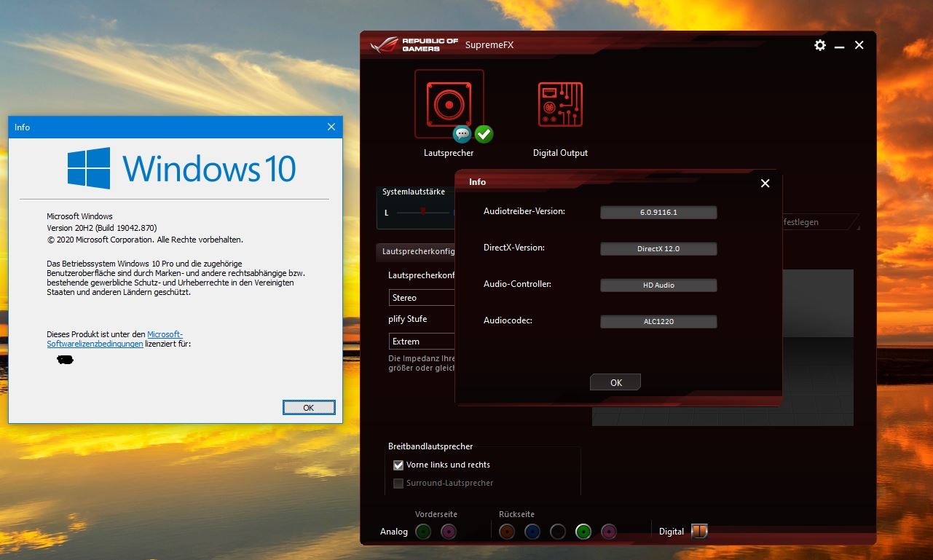Screen dimensions: 933x560
Task: Click the 'Microsoft Windows' text line
Action: click(79, 216)
